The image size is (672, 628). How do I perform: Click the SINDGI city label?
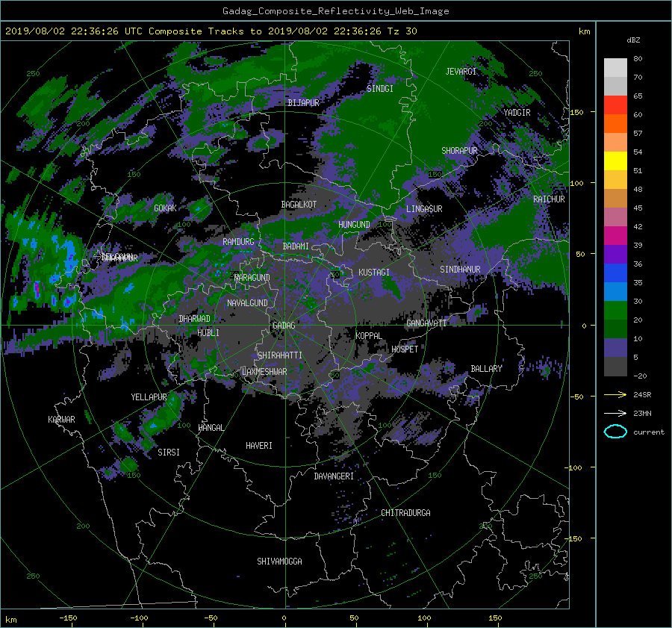tap(380, 89)
